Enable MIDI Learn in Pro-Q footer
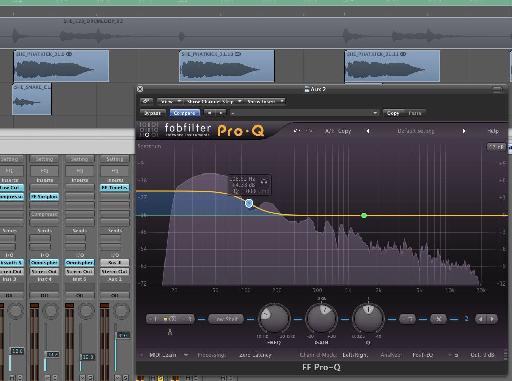 (163, 355)
